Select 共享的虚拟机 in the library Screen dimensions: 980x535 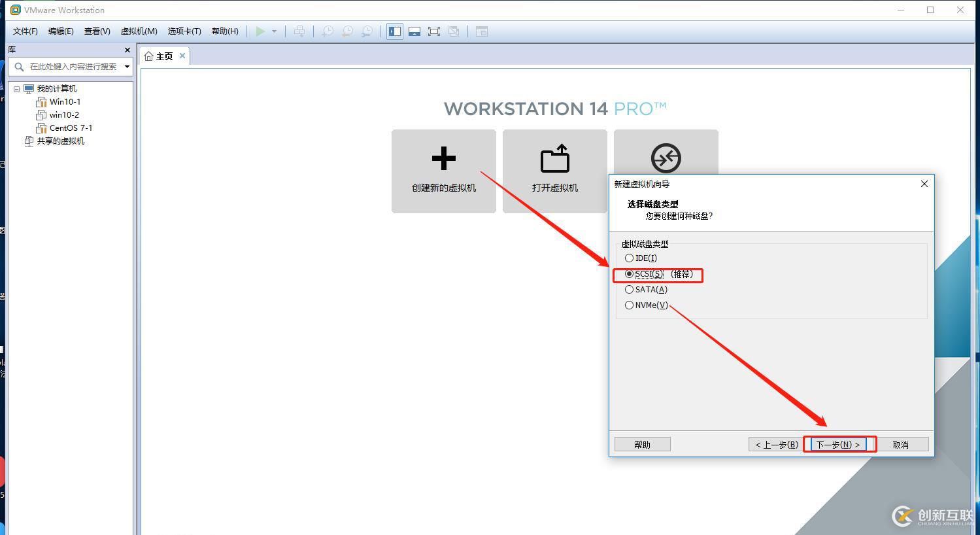coord(60,141)
